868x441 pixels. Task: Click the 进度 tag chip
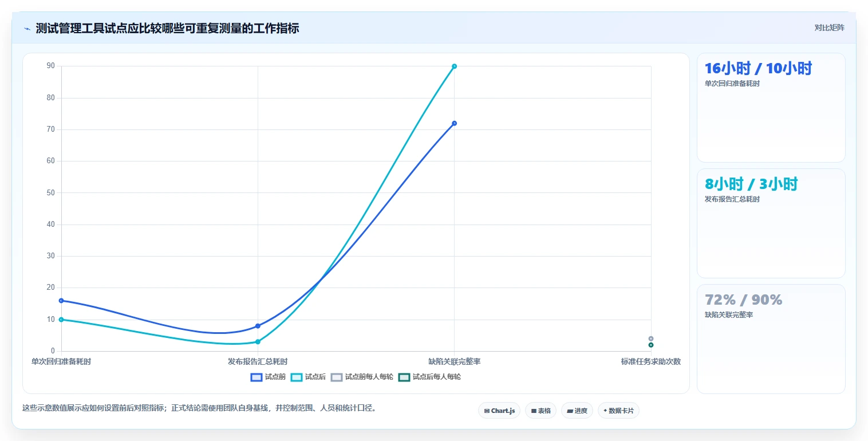(577, 411)
